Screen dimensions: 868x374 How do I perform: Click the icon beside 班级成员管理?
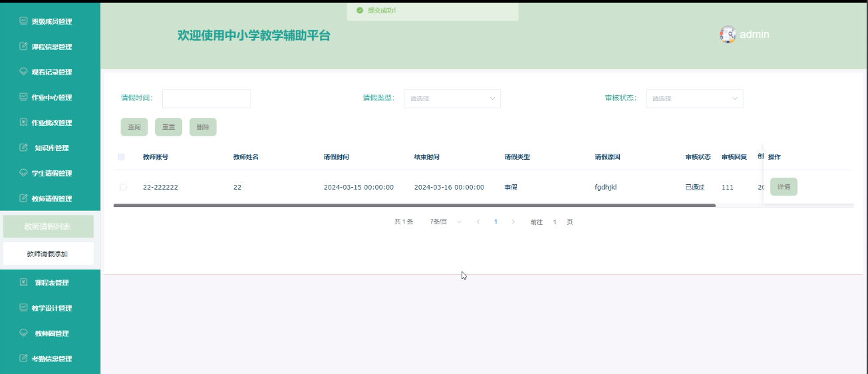tap(24, 21)
